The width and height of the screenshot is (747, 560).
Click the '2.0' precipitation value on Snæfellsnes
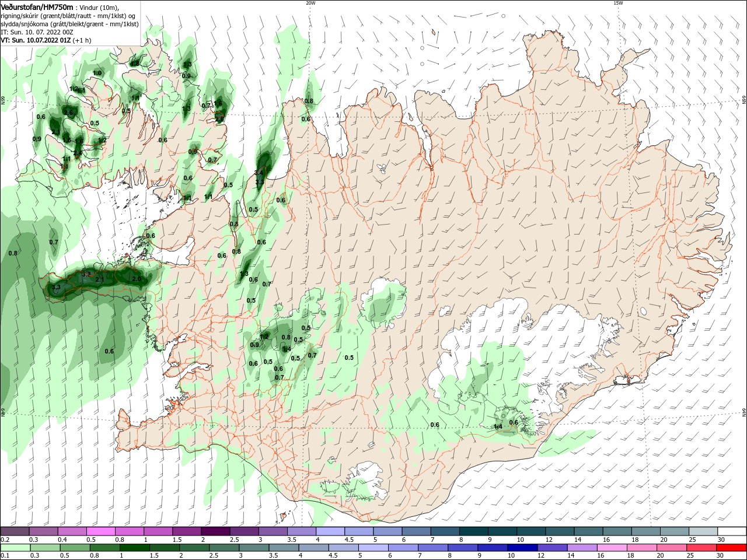(x=137, y=279)
